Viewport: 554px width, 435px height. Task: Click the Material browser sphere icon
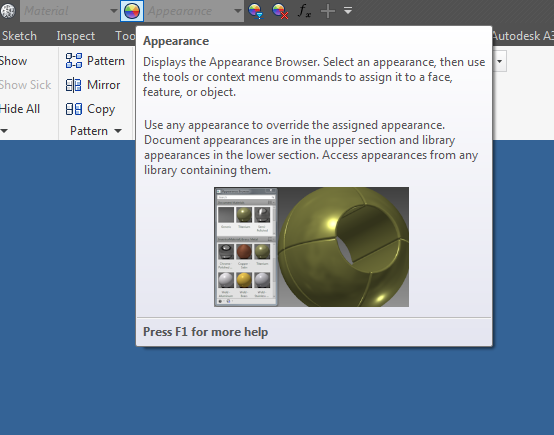(7, 11)
